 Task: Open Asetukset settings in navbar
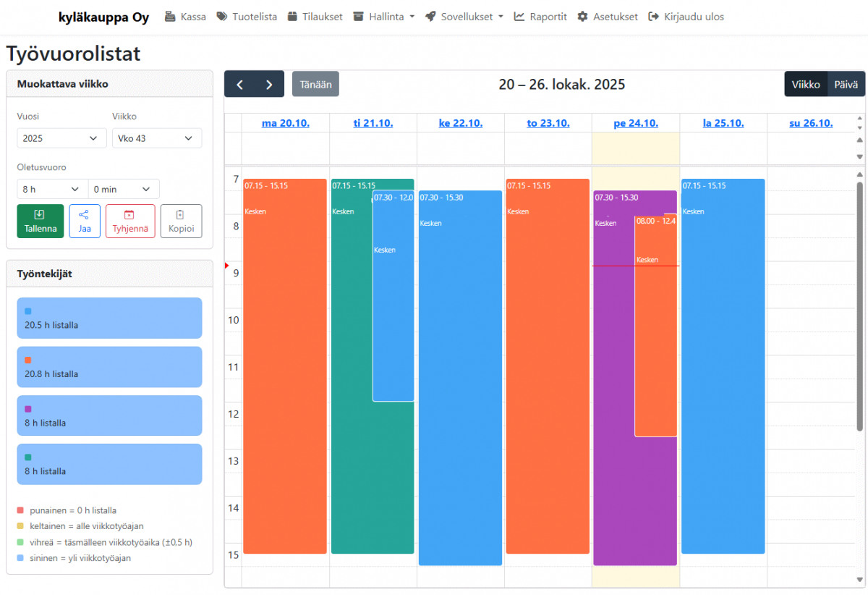tap(608, 17)
